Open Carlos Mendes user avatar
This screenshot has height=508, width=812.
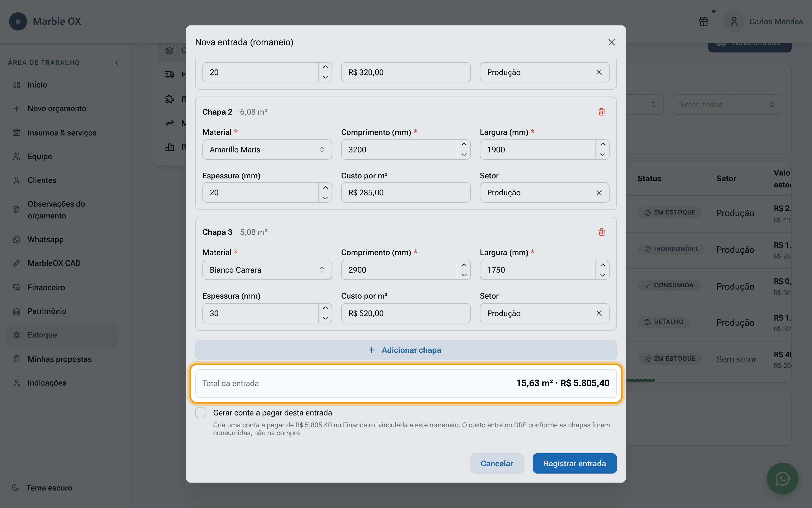tap(734, 21)
